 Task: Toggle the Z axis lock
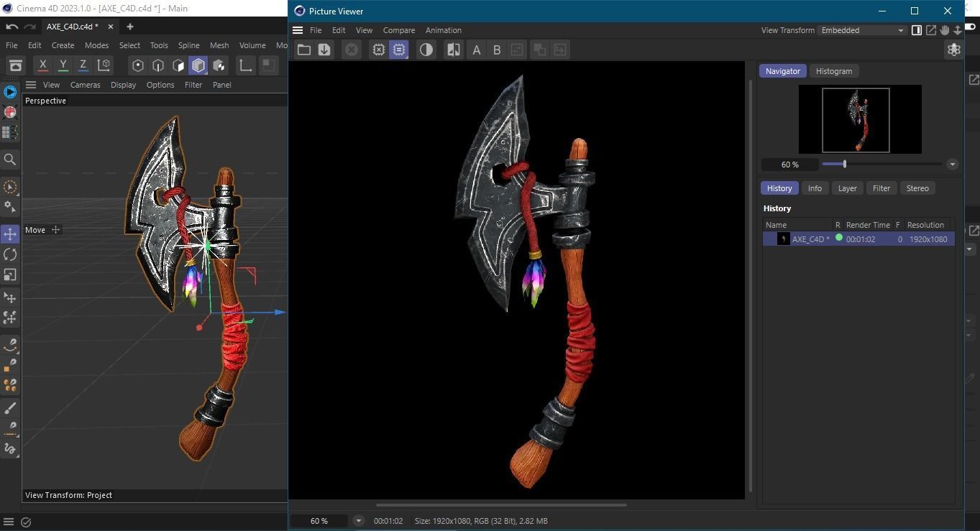click(x=83, y=65)
